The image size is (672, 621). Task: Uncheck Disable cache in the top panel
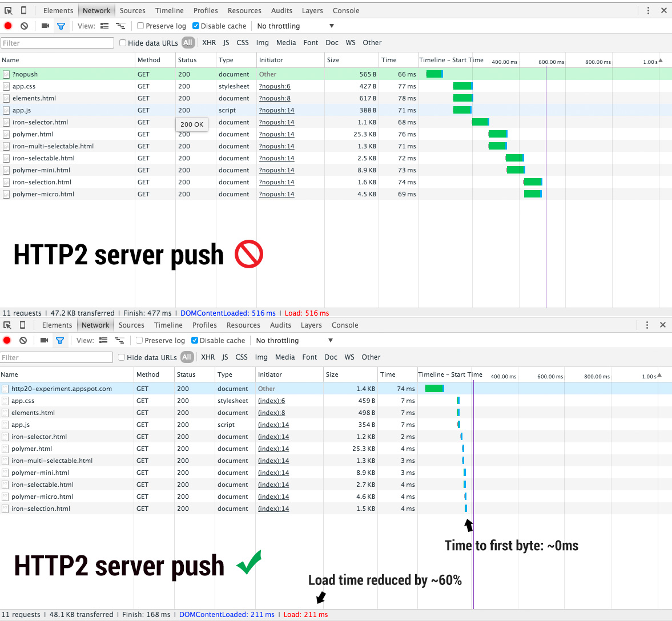pos(196,26)
